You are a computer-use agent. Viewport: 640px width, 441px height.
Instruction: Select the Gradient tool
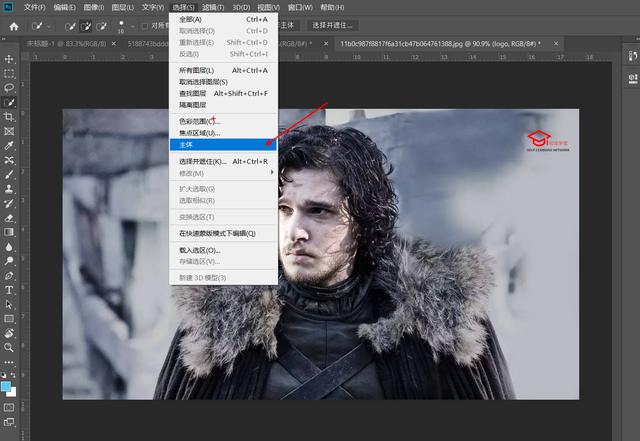pyautogui.click(x=9, y=232)
